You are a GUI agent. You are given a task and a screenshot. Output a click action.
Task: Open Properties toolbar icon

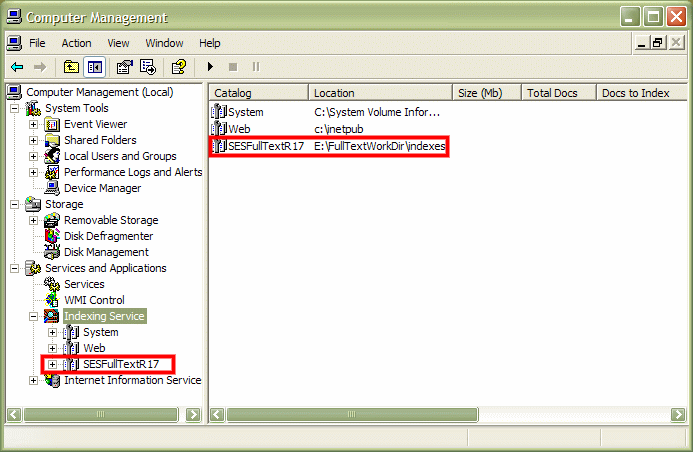(x=124, y=67)
